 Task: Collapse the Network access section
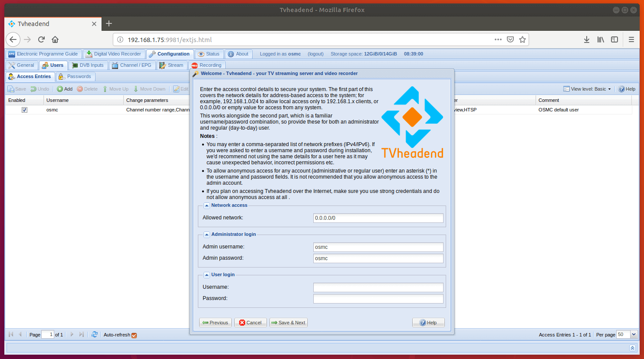click(x=207, y=206)
